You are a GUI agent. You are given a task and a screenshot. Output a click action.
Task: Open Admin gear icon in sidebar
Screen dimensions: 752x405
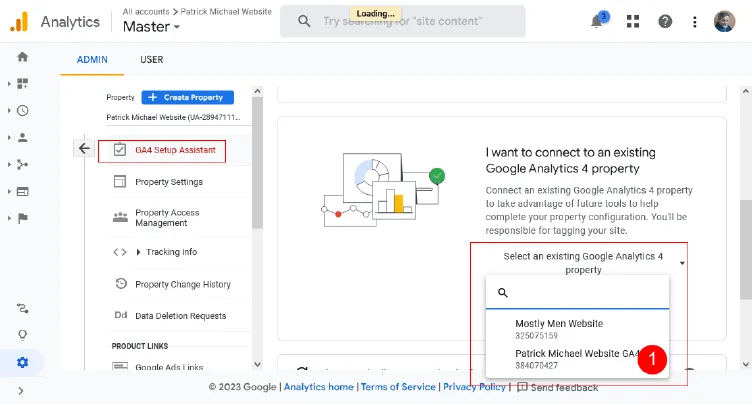pos(23,362)
